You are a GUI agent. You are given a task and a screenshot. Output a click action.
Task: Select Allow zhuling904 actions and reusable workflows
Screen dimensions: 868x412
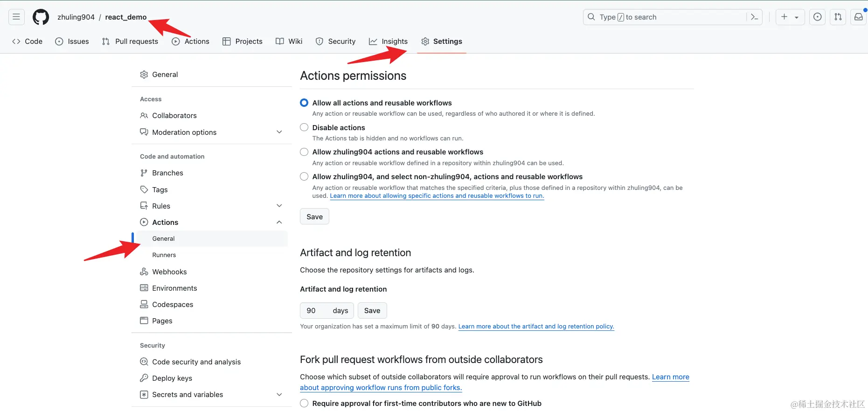[304, 152]
